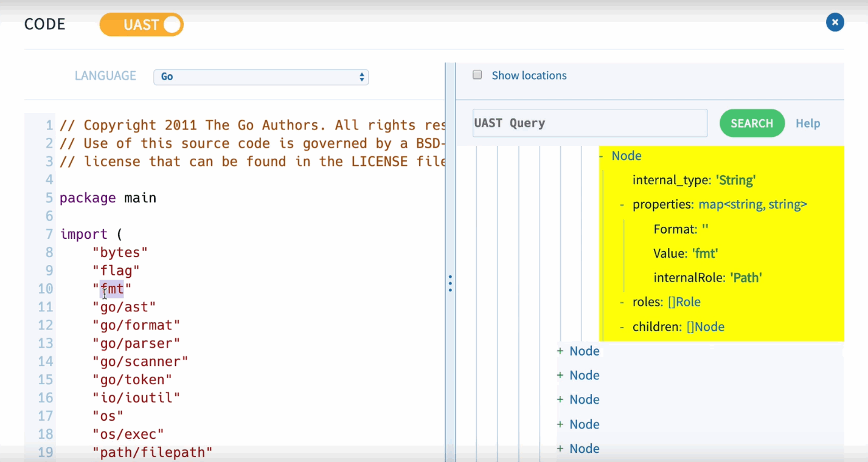Click line number 10 in the gutter
This screenshot has height=462, width=868.
point(46,288)
